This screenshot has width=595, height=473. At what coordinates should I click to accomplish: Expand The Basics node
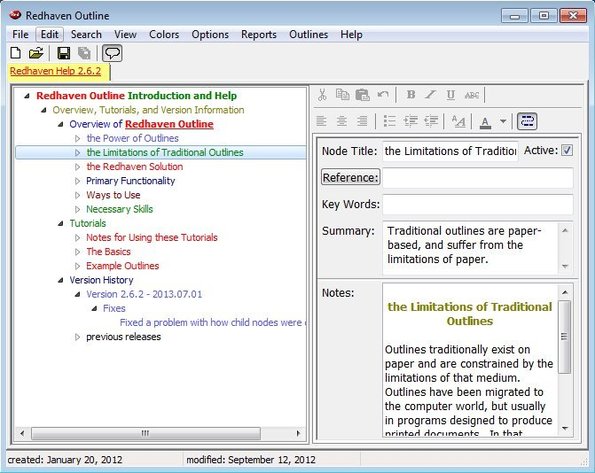[77, 252]
